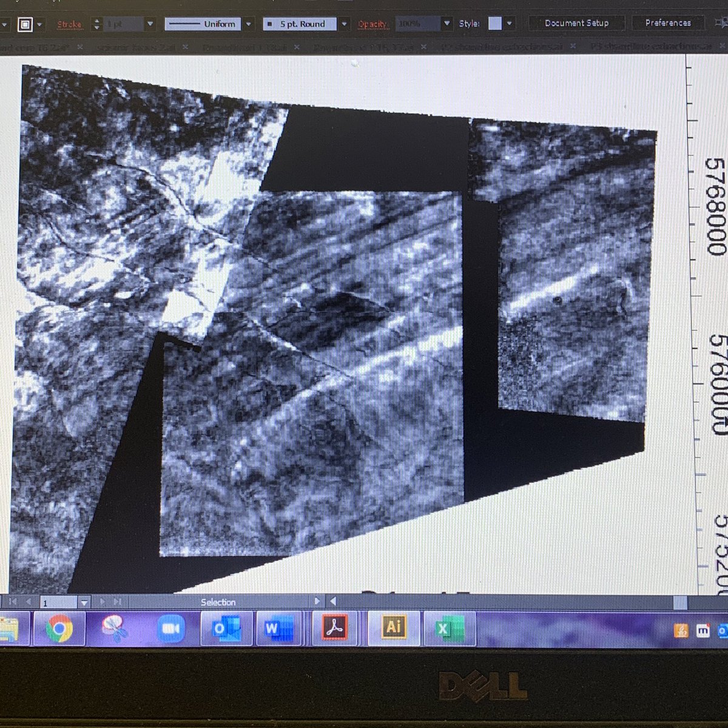
Task: Open Adobe Illustrator from the taskbar
Action: [393, 627]
